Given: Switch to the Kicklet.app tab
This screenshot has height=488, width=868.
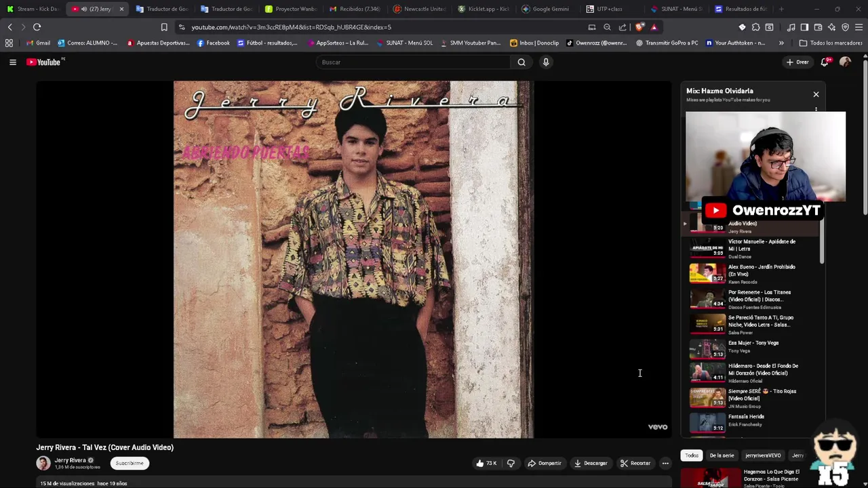Looking at the screenshot, I should click(x=484, y=9).
